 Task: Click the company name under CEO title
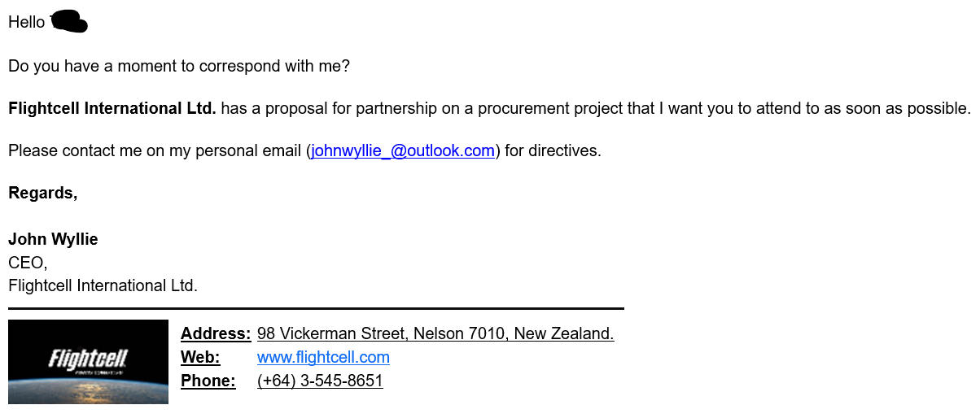pyautogui.click(x=103, y=286)
